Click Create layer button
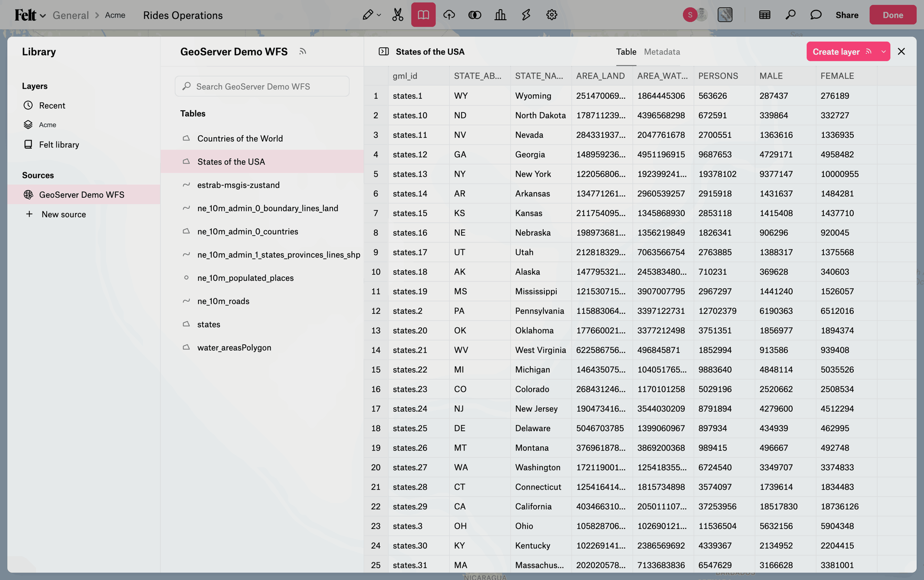 point(836,52)
